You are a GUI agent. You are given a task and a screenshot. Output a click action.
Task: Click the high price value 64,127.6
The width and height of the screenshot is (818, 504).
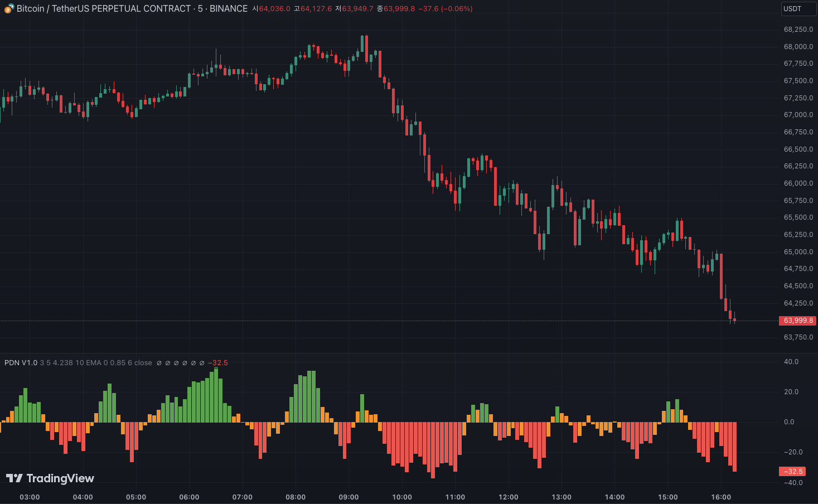316,9
